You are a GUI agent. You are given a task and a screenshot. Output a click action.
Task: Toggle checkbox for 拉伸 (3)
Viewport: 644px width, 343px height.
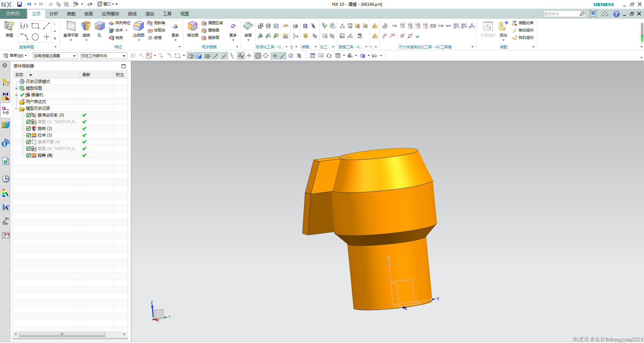pyautogui.click(x=29, y=135)
